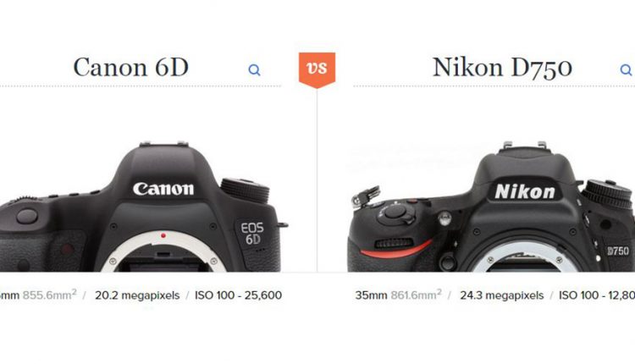Image resolution: width=635 pixels, height=364 pixels.
Task: Click the EOS 6D badge on Canon
Action: click(252, 234)
